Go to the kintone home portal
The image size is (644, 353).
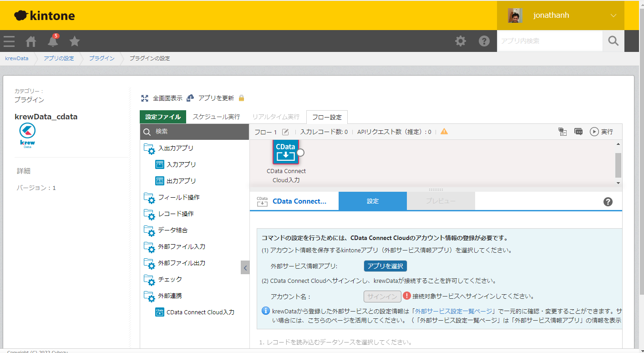pyautogui.click(x=31, y=41)
